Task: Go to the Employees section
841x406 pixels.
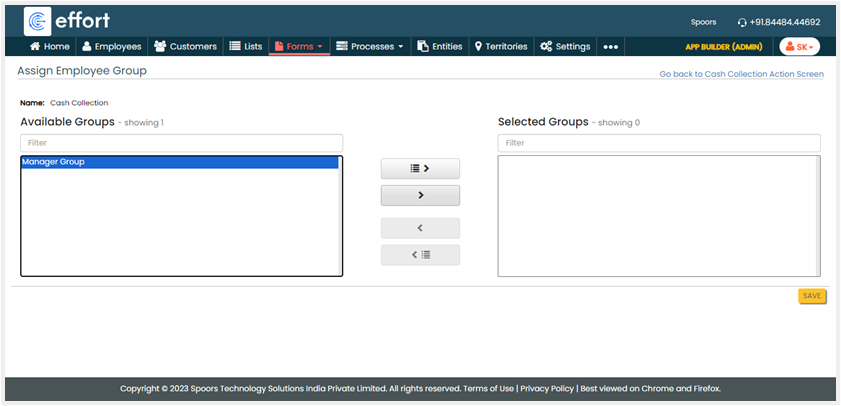Action: point(111,46)
